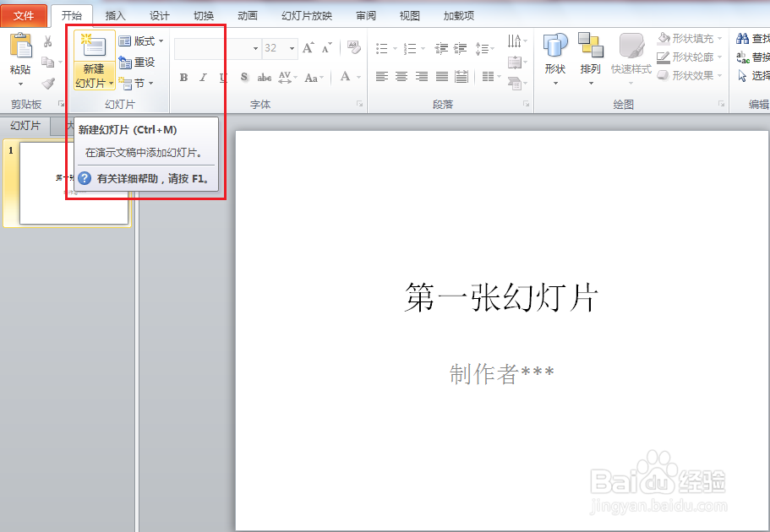This screenshot has height=532, width=770.
Task: Toggle bold formatting with the B icon
Action: (x=183, y=77)
